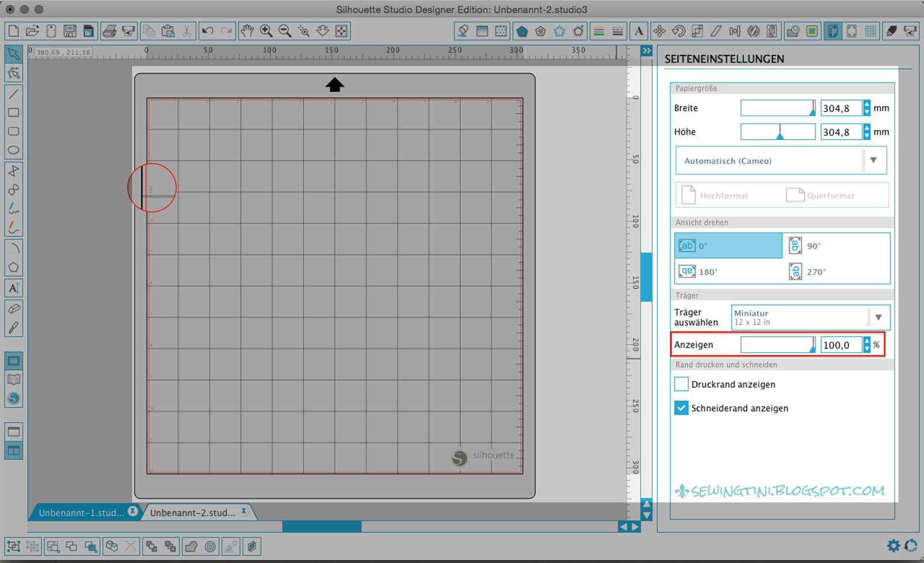This screenshot has width=924, height=563.
Task: Select the Draw a Polygon tool
Action: (14, 267)
